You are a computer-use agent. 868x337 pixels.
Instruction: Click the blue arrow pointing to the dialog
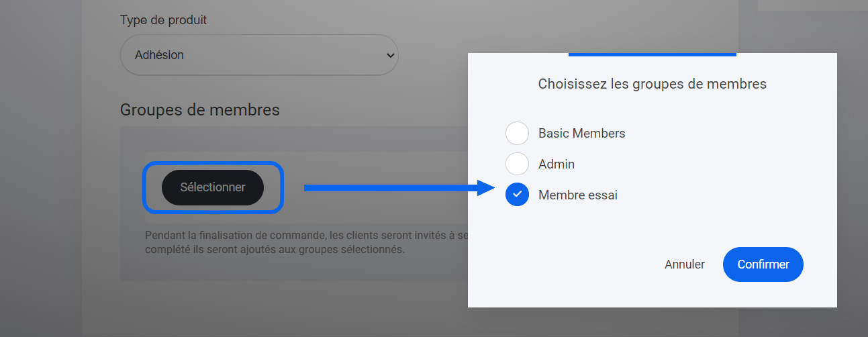389,188
